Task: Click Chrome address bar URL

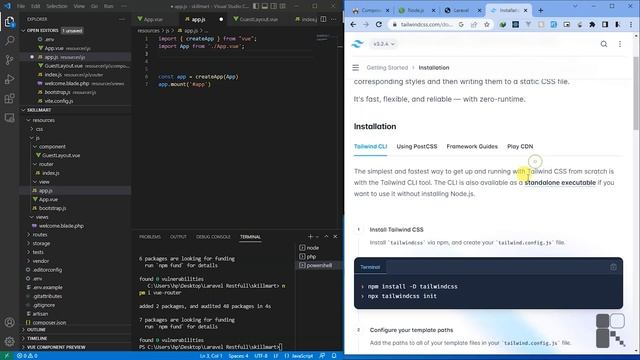Action: coord(426,24)
